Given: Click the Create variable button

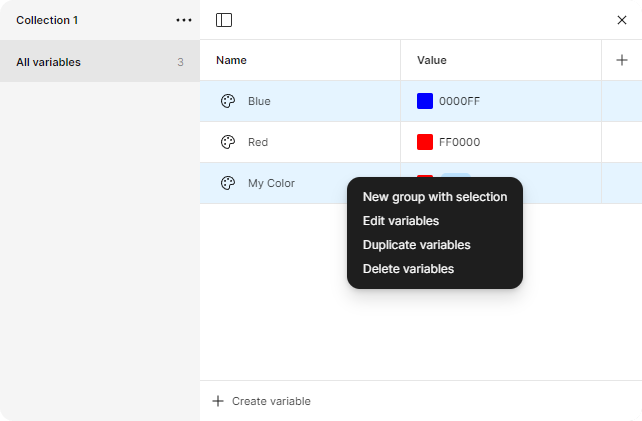Looking at the screenshot, I should pyautogui.click(x=261, y=401).
